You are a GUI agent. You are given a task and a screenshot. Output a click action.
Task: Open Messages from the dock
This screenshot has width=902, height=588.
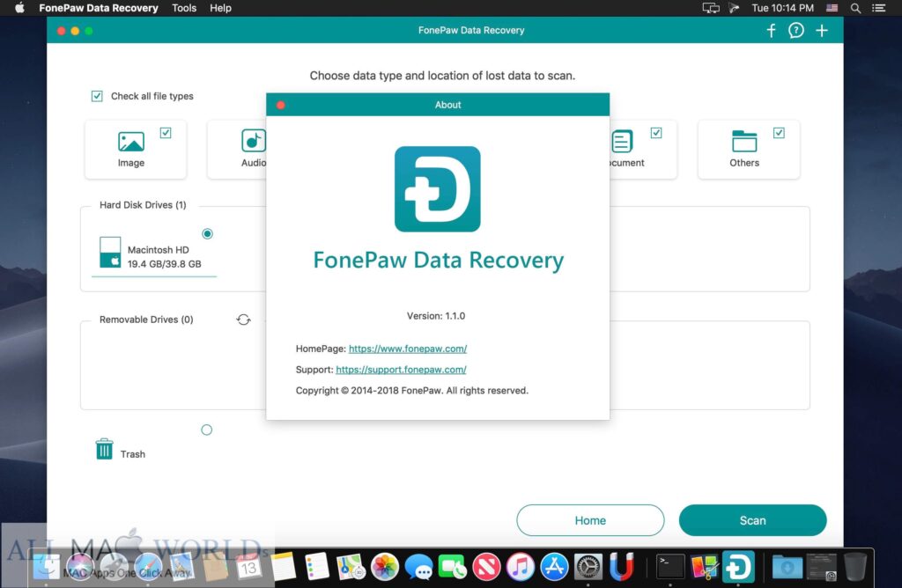418,567
